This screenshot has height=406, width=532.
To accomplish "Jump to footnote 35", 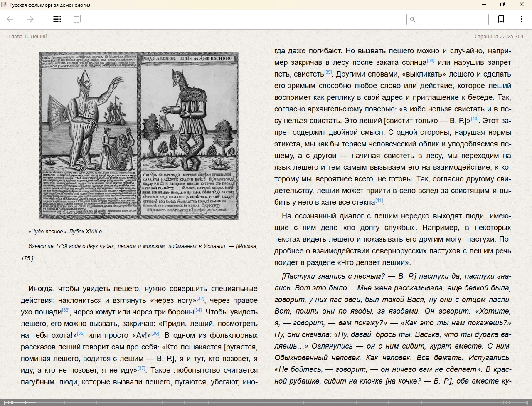I will coord(81,333).
